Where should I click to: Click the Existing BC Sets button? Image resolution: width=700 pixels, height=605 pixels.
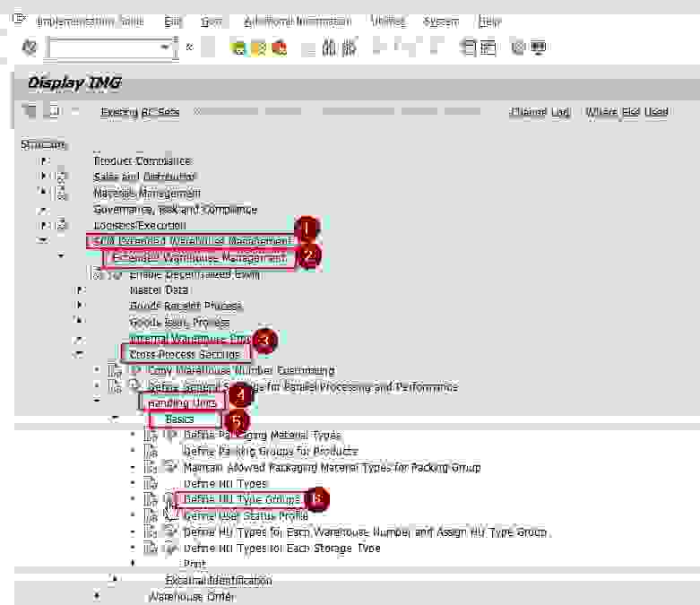pos(140,112)
